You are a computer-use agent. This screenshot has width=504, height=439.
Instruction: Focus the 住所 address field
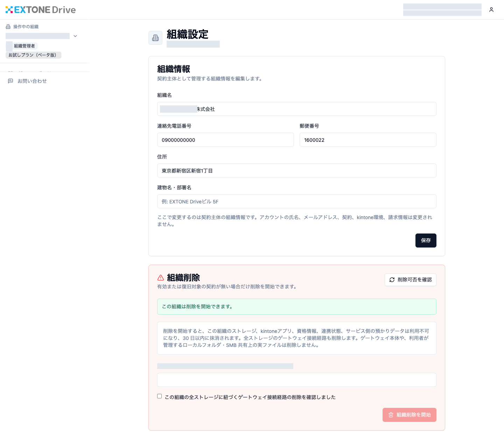(x=297, y=170)
